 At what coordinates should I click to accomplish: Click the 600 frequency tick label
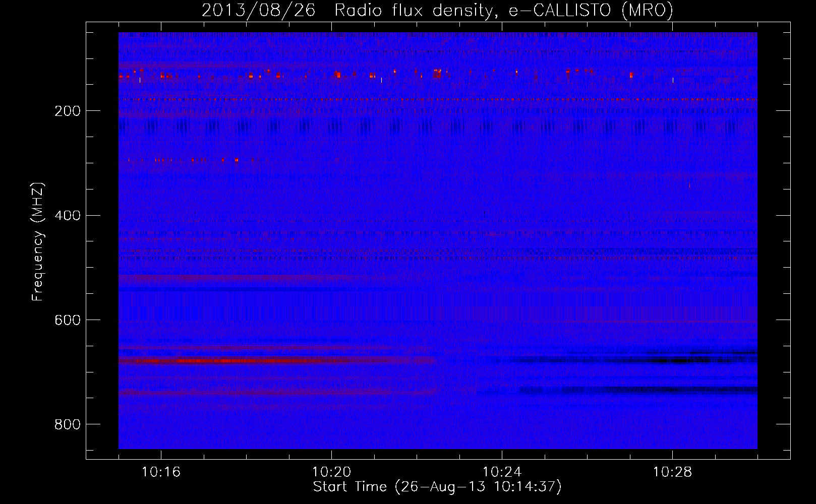(67, 321)
